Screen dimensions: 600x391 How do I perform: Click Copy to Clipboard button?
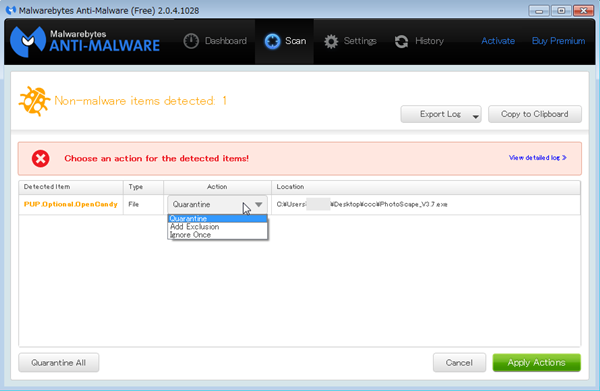(x=535, y=114)
